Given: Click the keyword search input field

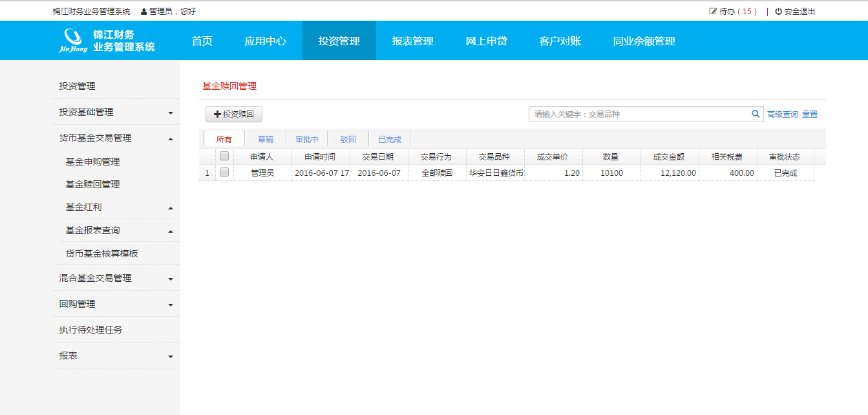Looking at the screenshot, I should pos(639,114).
